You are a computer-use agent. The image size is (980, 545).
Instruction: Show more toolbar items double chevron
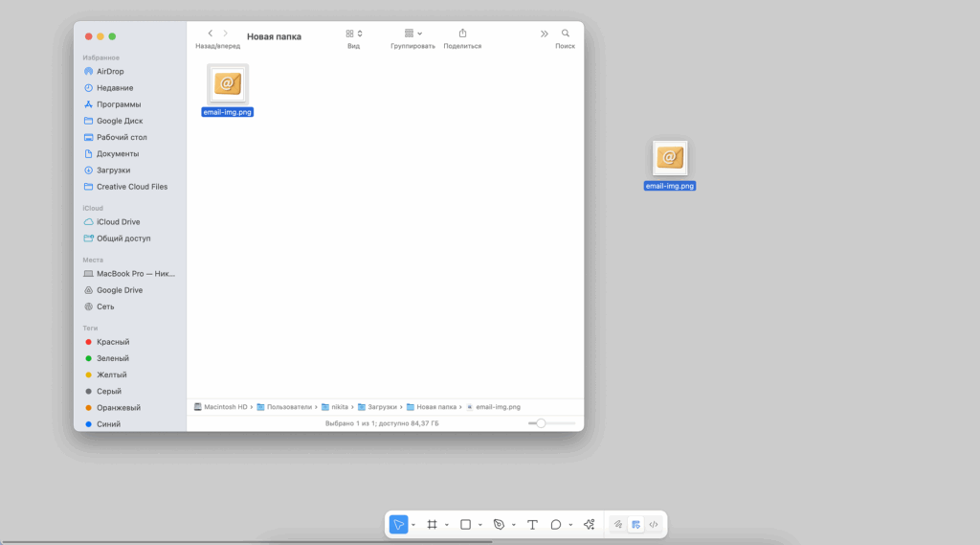(x=545, y=34)
